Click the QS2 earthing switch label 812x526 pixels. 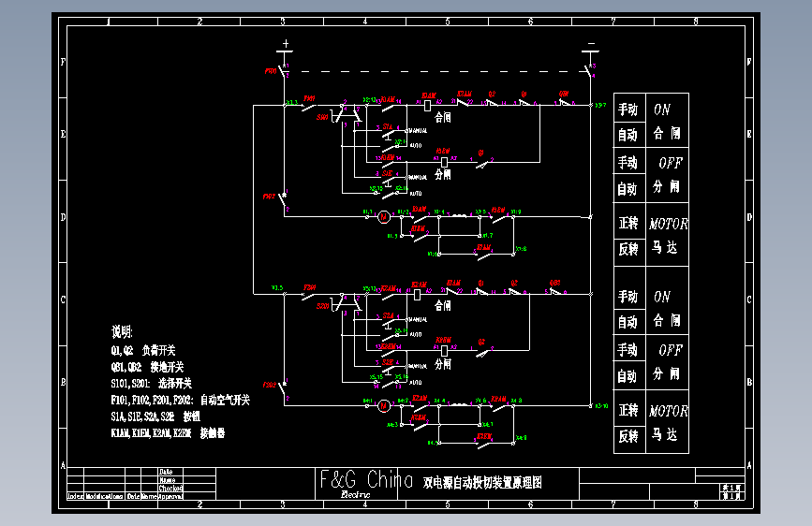(555, 283)
